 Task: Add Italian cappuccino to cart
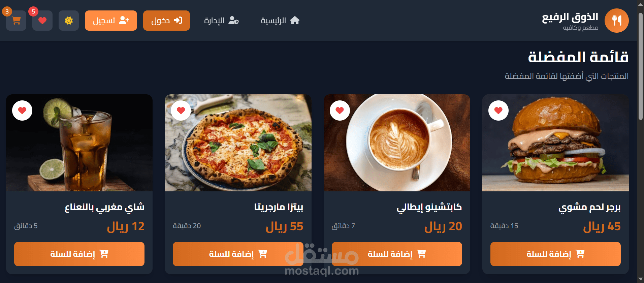(x=397, y=254)
